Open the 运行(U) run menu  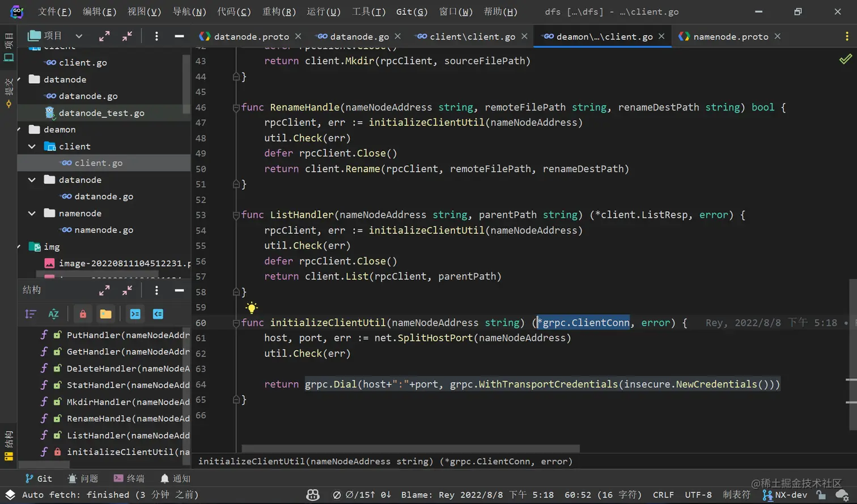click(324, 11)
